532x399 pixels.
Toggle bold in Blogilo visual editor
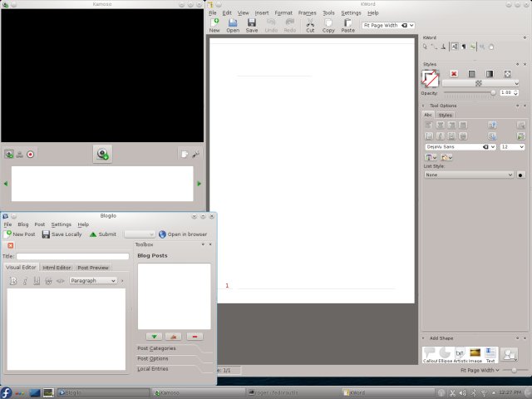[13, 281]
